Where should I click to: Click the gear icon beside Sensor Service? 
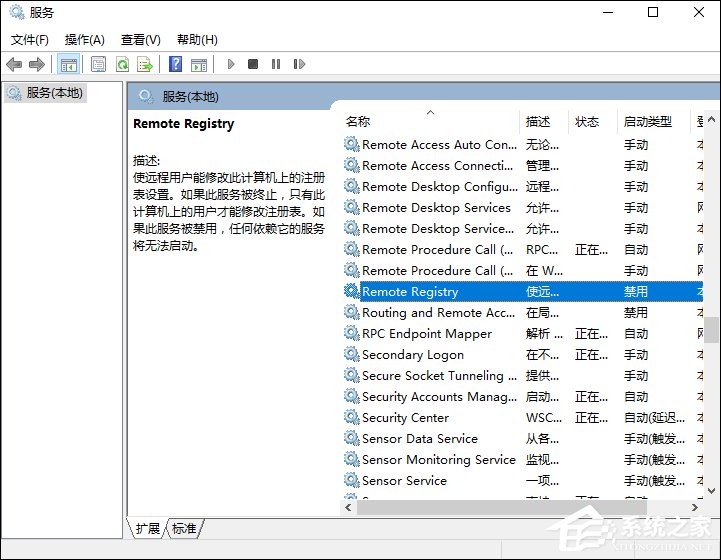352,480
